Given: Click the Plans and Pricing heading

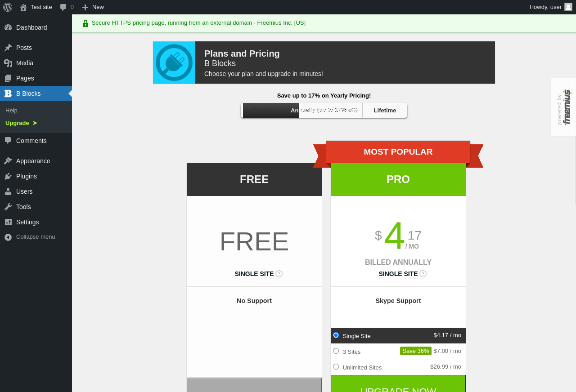Looking at the screenshot, I should point(242,53).
